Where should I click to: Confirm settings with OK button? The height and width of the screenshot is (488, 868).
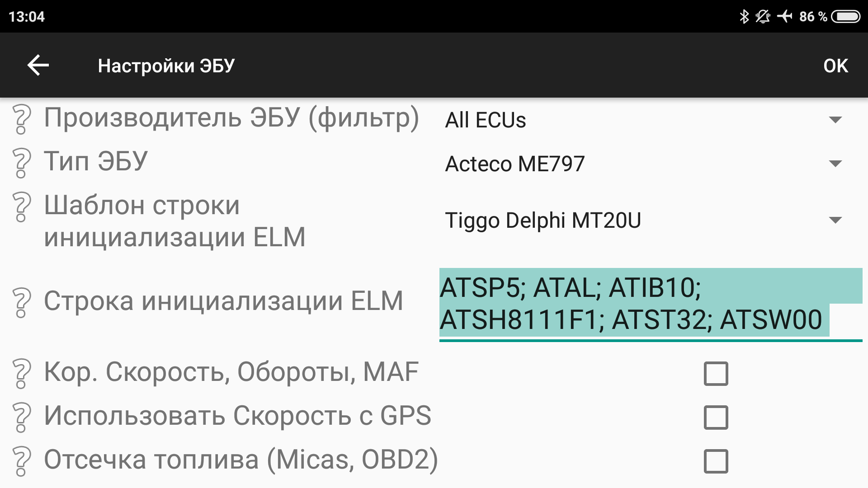click(x=835, y=66)
